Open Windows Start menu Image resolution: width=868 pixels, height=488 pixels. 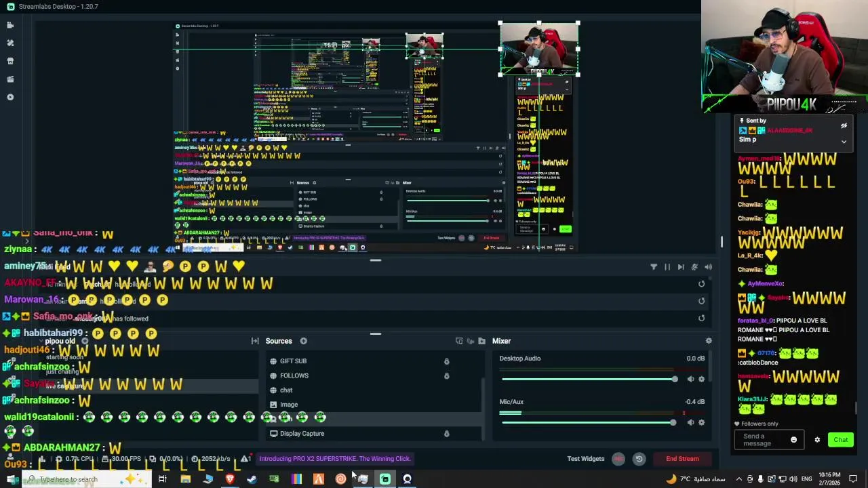pos(12,479)
